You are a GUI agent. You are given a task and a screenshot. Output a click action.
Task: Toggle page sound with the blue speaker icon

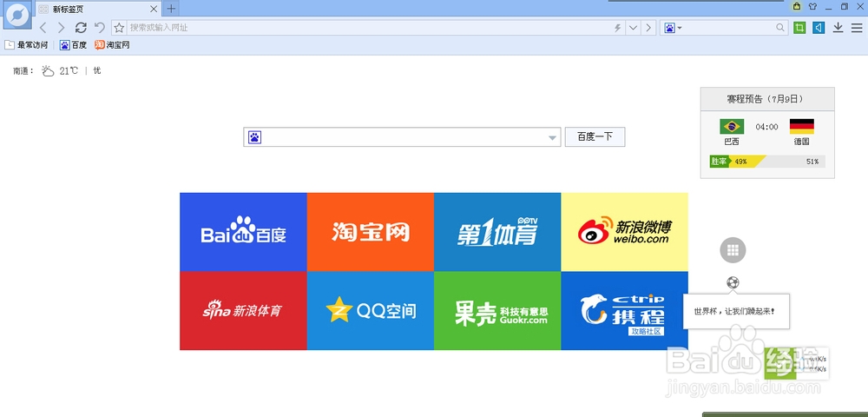click(x=819, y=28)
